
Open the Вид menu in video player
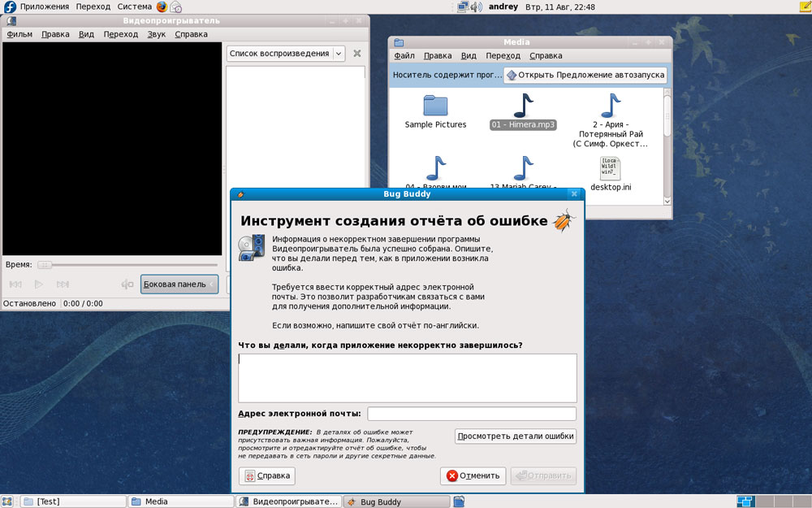coord(87,34)
